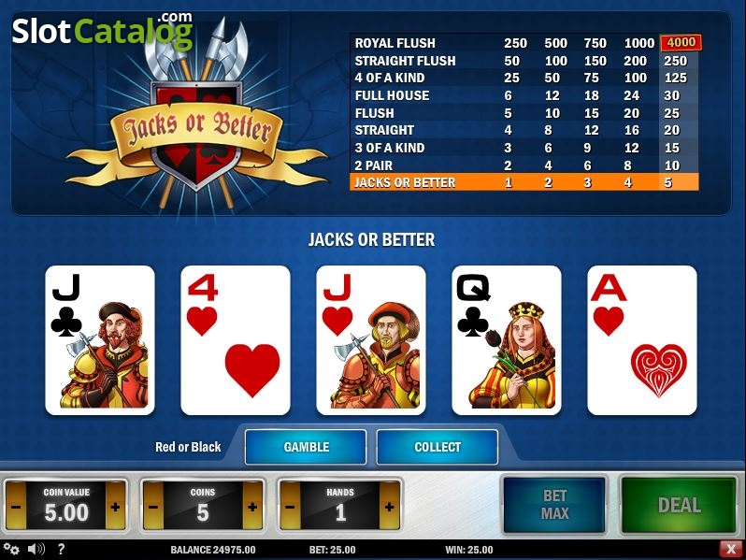Screen dimensions: 746x560
Task: Choose the Jack of hearts card
Action: click(371, 340)
